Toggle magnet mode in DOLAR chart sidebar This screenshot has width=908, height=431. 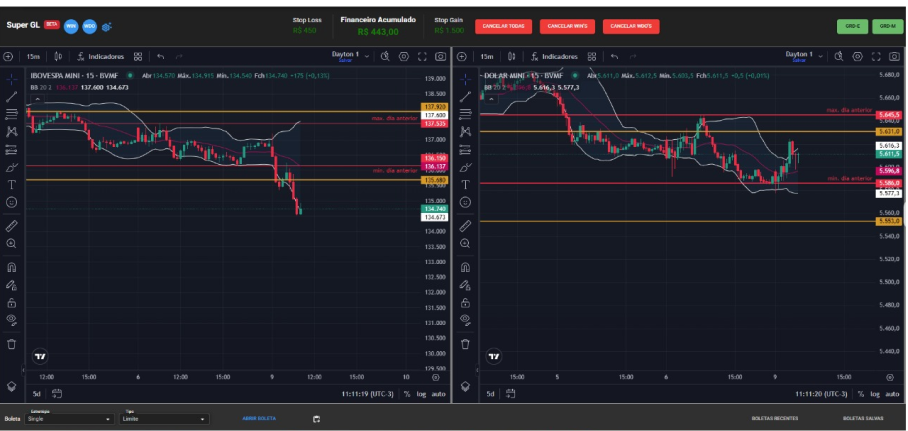point(466,268)
